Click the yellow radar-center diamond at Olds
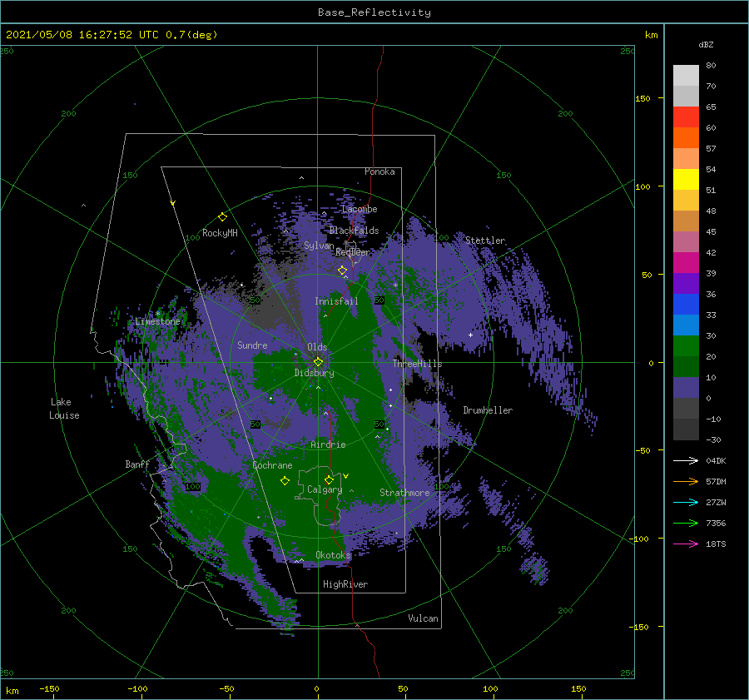 click(x=318, y=362)
